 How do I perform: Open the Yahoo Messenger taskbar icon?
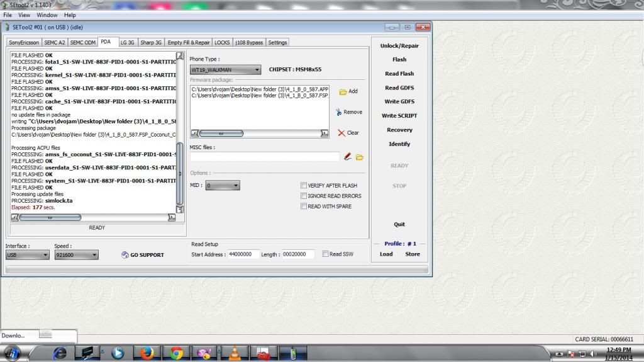(204, 353)
